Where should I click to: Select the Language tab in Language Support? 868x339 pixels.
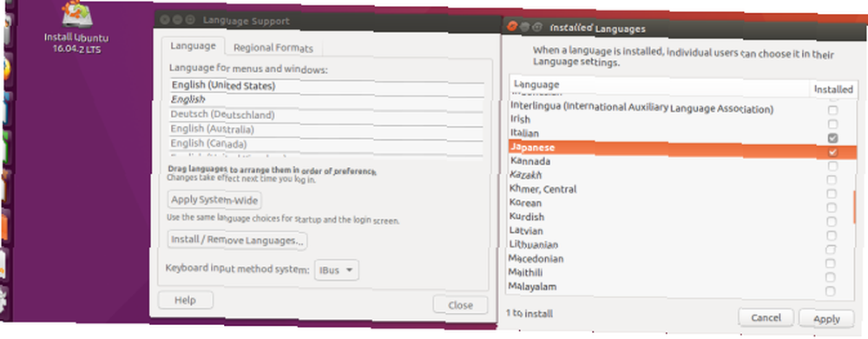pyautogui.click(x=193, y=46)
